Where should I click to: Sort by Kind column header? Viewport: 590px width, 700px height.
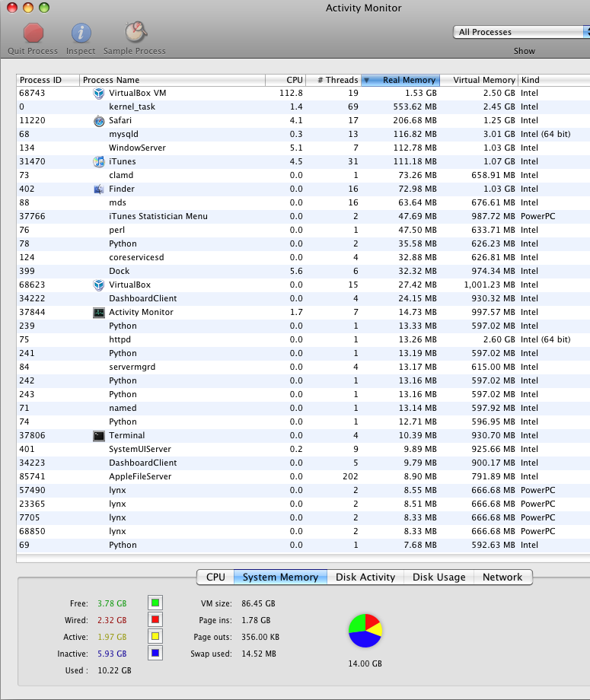point(554,80)
